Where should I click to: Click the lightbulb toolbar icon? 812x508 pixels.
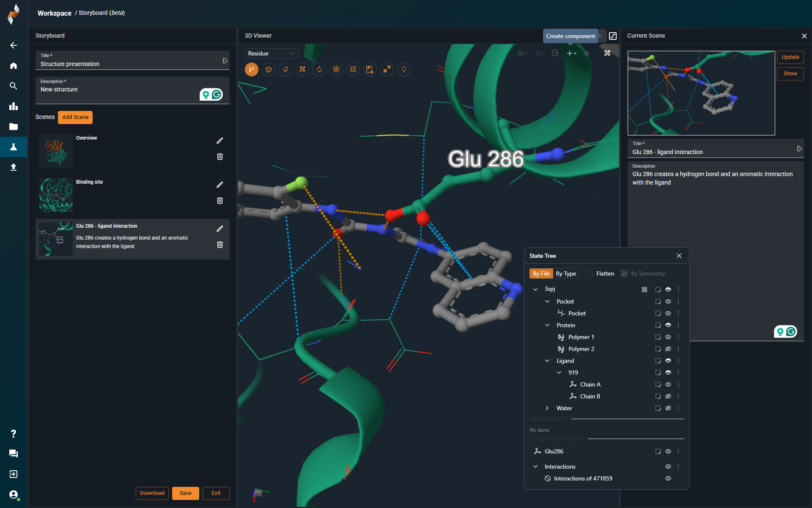pos(404,69)
